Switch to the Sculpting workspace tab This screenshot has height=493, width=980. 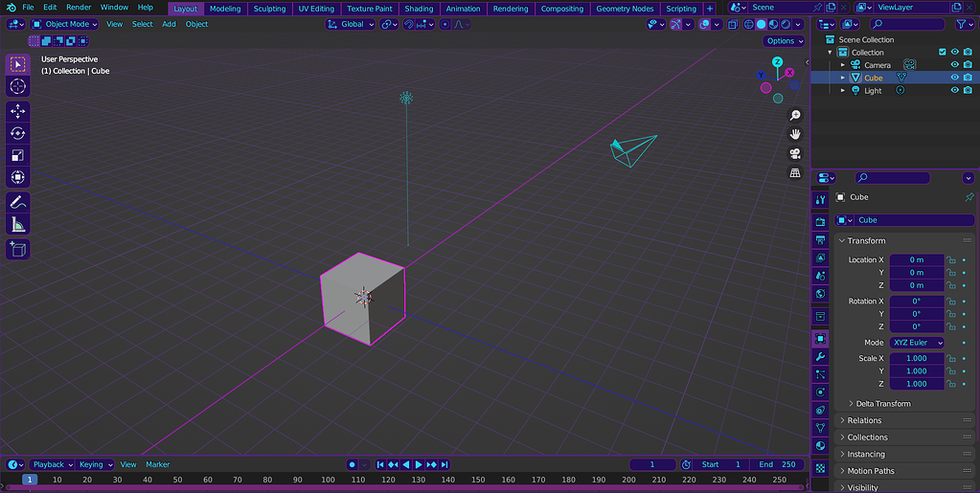point(269,9)
